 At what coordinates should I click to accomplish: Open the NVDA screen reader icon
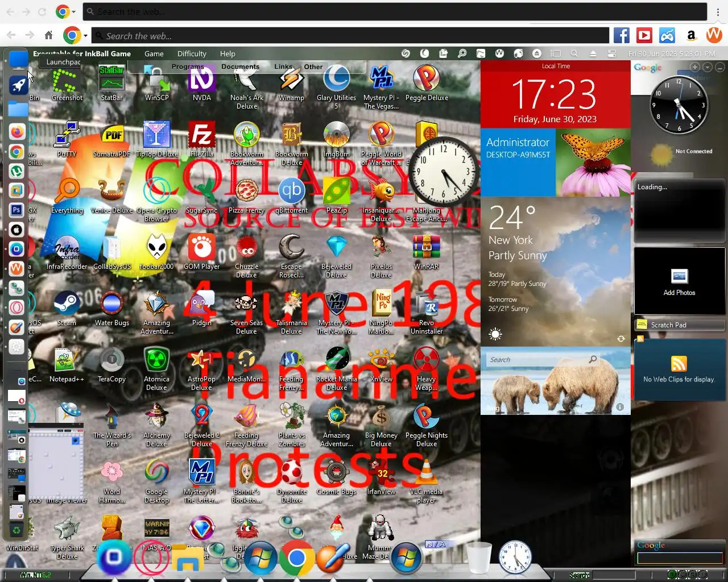point(201,83)
